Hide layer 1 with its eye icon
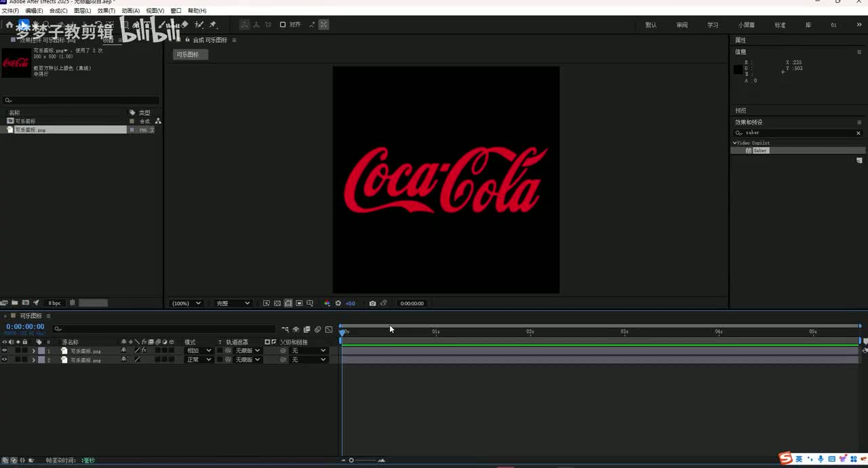Image resolution: width=868 pixels, height=468 pixels. [x=5, y=351]
